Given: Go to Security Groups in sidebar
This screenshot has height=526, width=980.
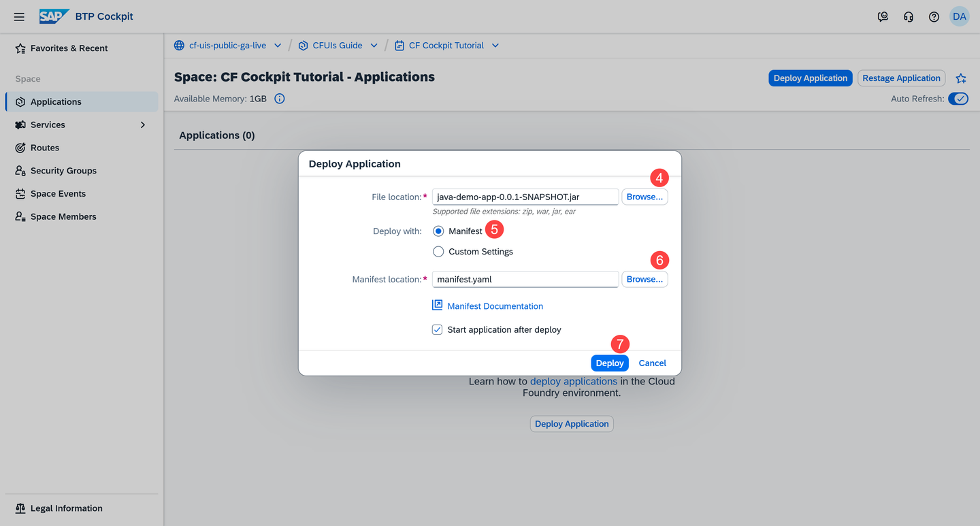Looking at the screenshot, I should [82, 171].
